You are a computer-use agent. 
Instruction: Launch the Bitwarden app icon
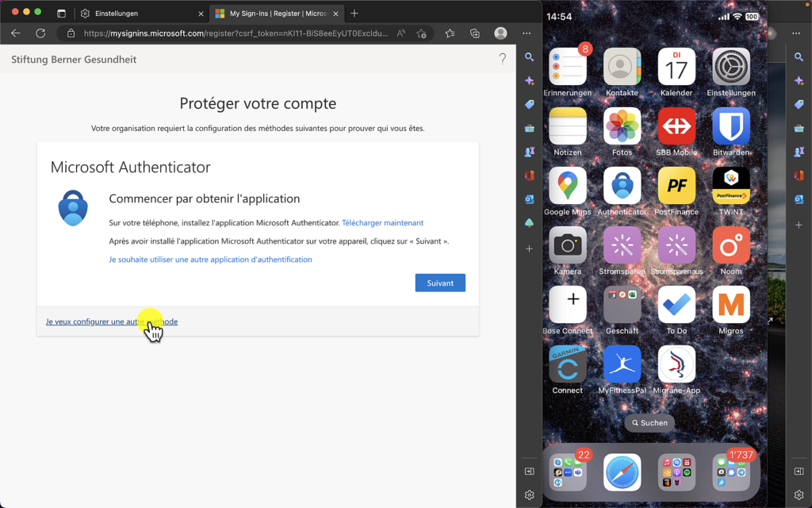(730, 126)
